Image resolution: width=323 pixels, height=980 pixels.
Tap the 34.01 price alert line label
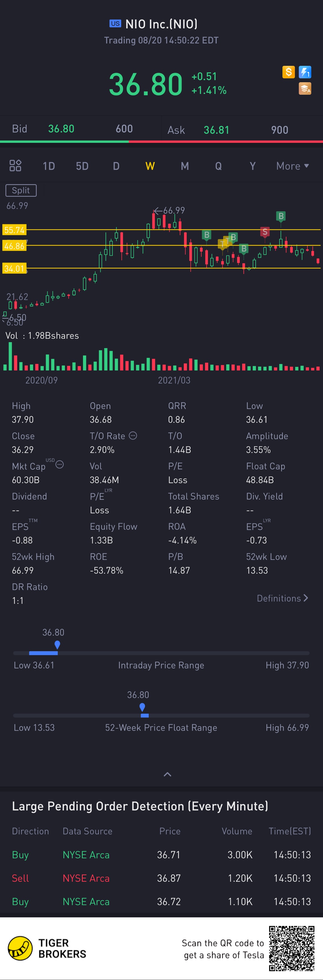click(14, 269)
